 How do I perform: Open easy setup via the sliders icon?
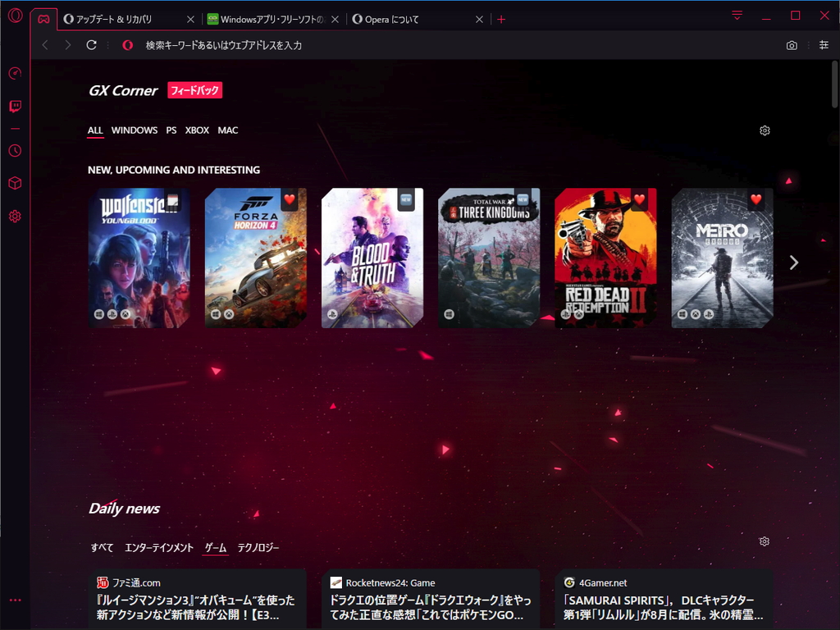(825, 45)
